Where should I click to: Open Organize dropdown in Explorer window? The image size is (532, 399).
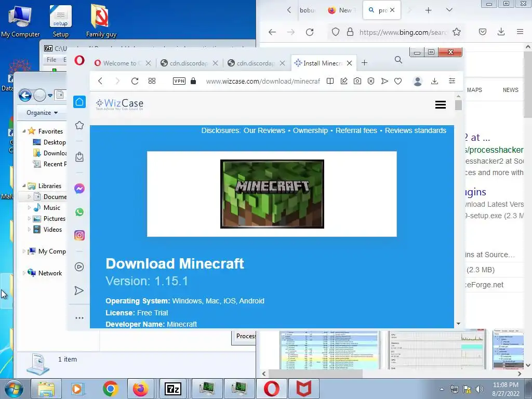(42, 113)
